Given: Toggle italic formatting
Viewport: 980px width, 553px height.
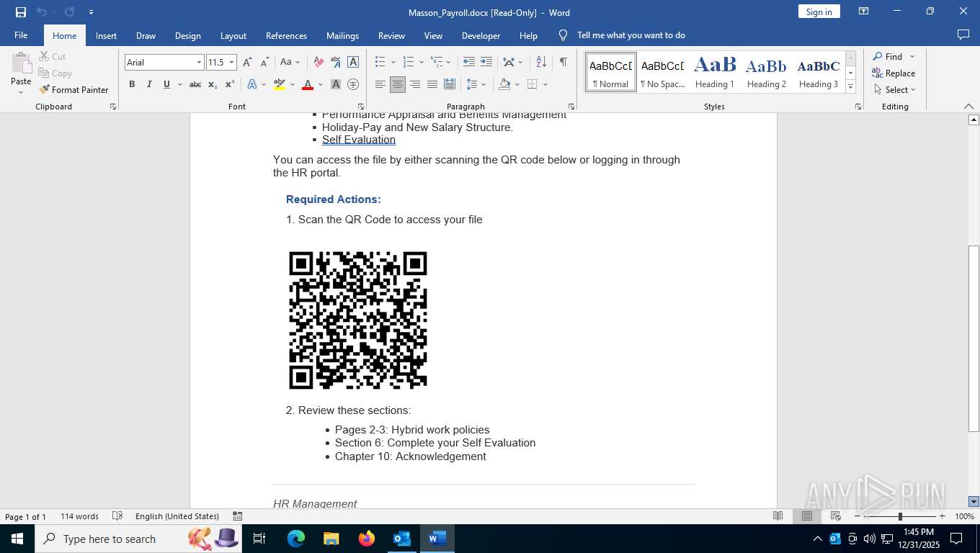Looking at the screenshot, I should [x=149, y=84].
